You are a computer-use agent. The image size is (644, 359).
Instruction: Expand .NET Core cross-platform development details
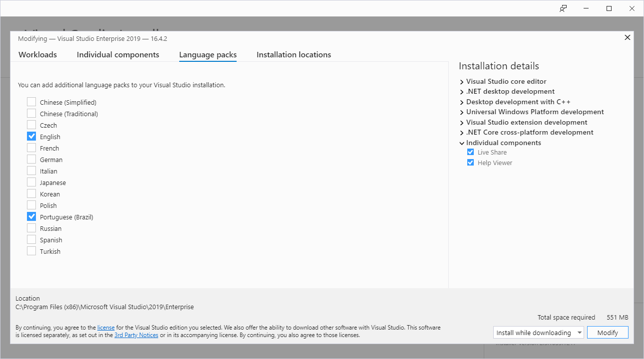point(462,133)
